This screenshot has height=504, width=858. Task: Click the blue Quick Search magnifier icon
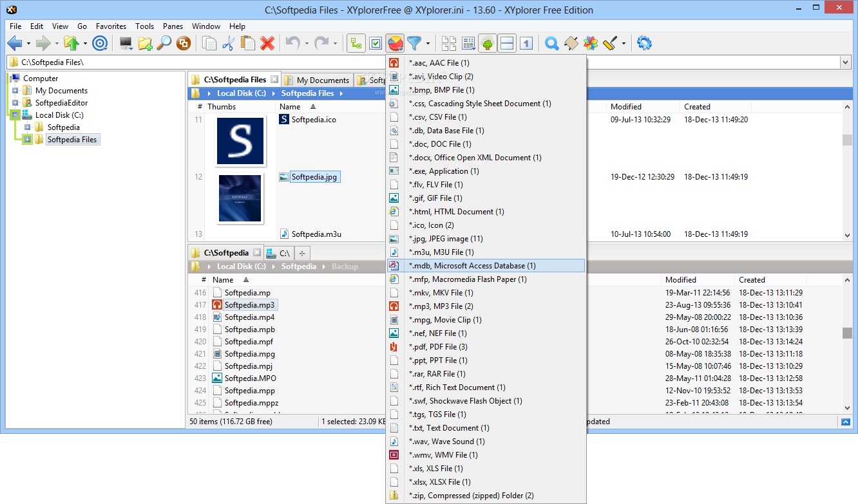(x=551, y=43)
